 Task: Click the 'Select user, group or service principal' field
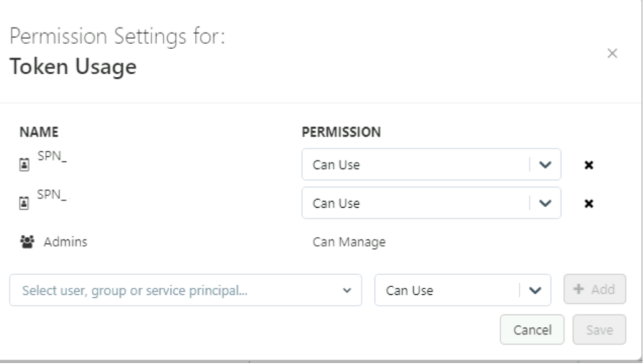tap(176, 290)
